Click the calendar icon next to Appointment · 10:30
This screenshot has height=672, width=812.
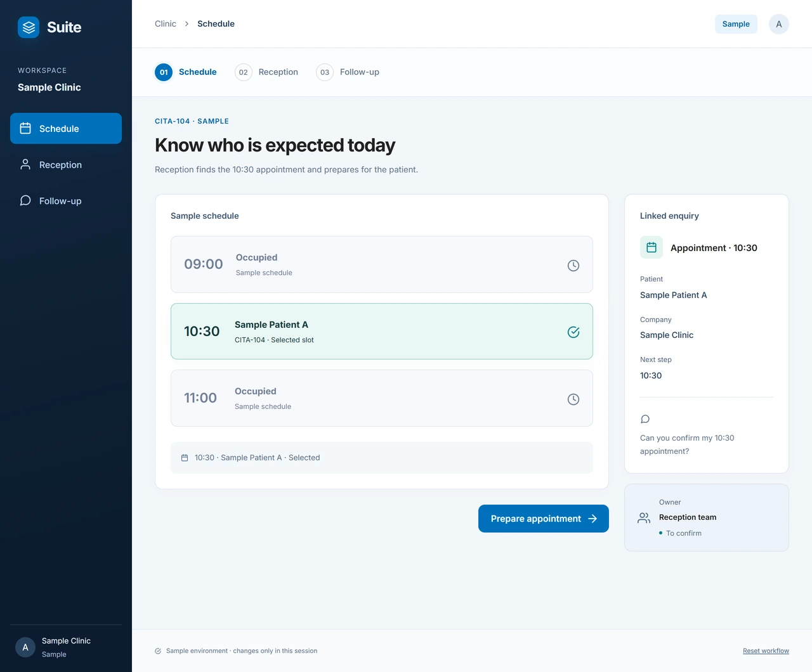pos(652,247)
